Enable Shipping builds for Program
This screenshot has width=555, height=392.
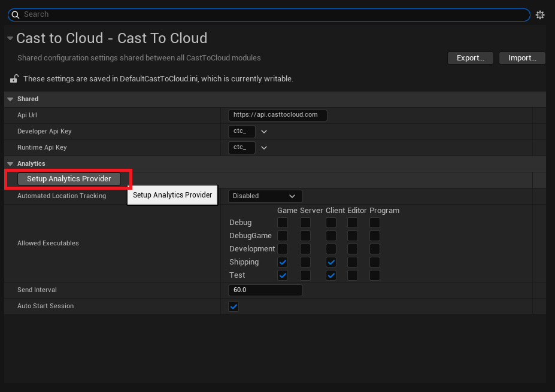374,262
